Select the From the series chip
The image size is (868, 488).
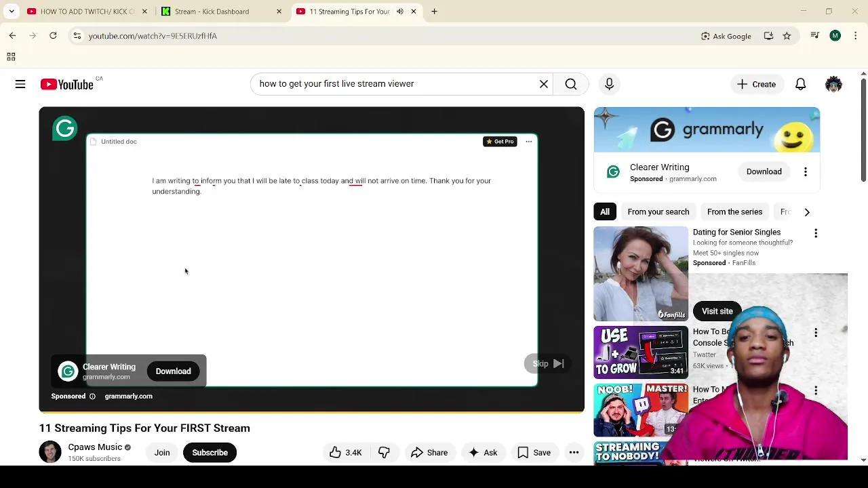(734, 212)
